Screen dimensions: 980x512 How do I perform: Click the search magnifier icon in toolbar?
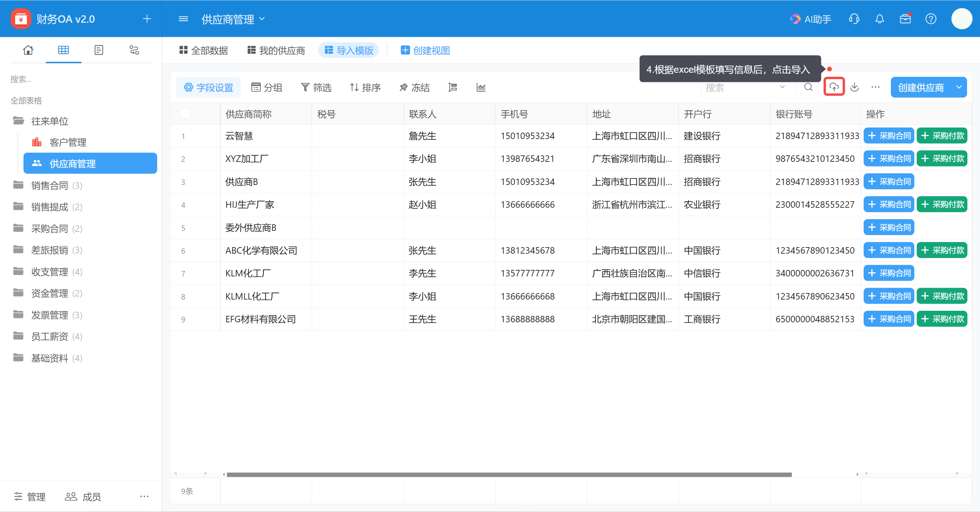click(808, 87)
